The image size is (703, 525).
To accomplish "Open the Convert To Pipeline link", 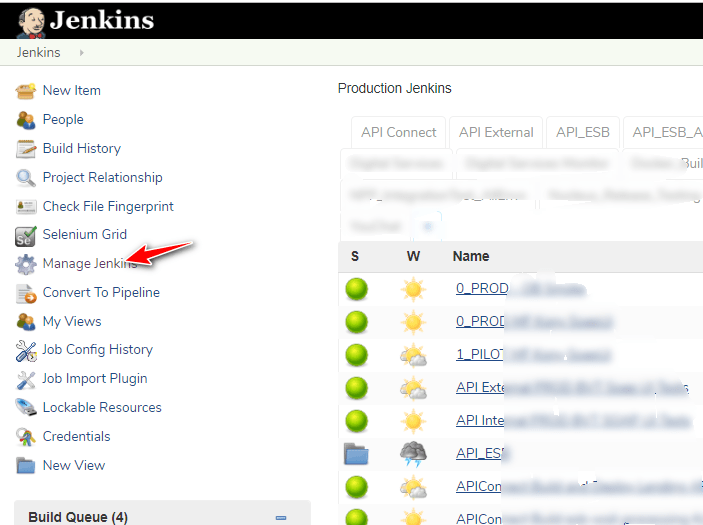I will click(101, 292).
